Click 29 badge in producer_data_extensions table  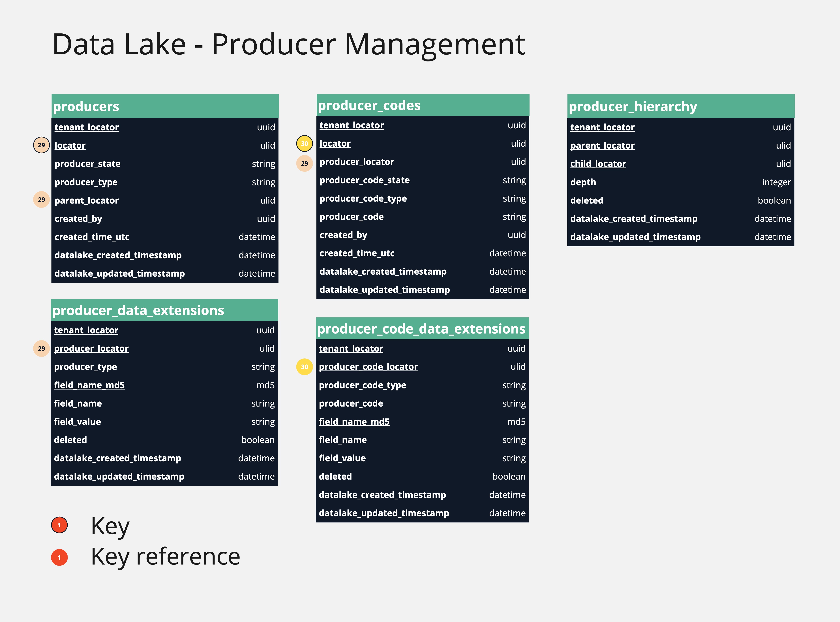[41, 348]
